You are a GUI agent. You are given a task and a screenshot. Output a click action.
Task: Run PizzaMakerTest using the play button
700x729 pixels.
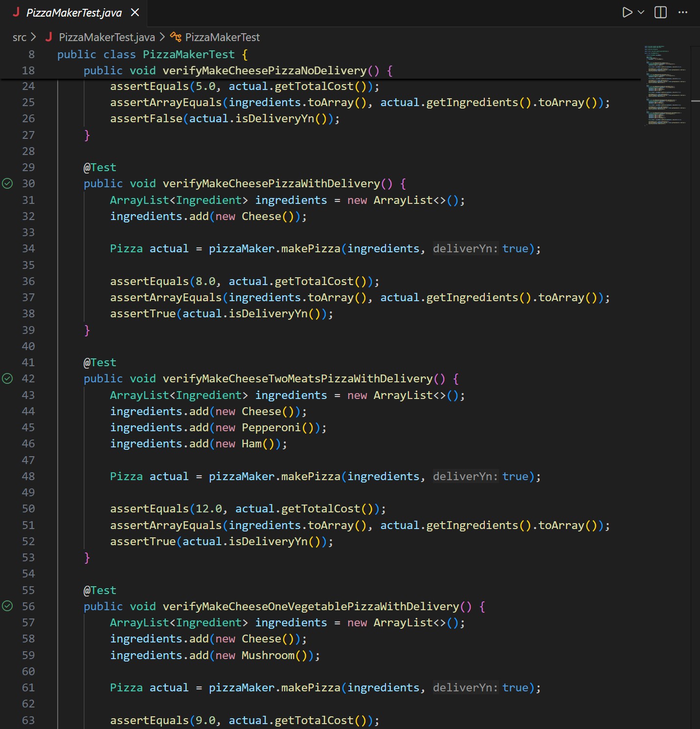[x=627, y=13]
